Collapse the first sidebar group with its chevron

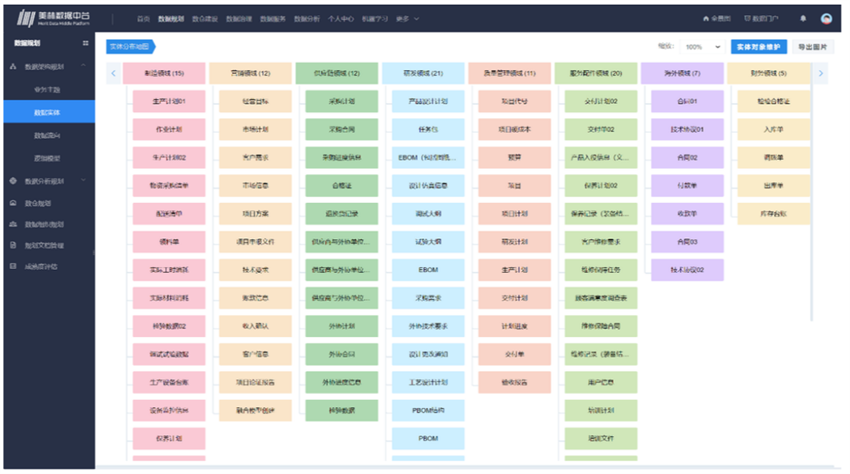pyautogui.click(x=84, y=66)
